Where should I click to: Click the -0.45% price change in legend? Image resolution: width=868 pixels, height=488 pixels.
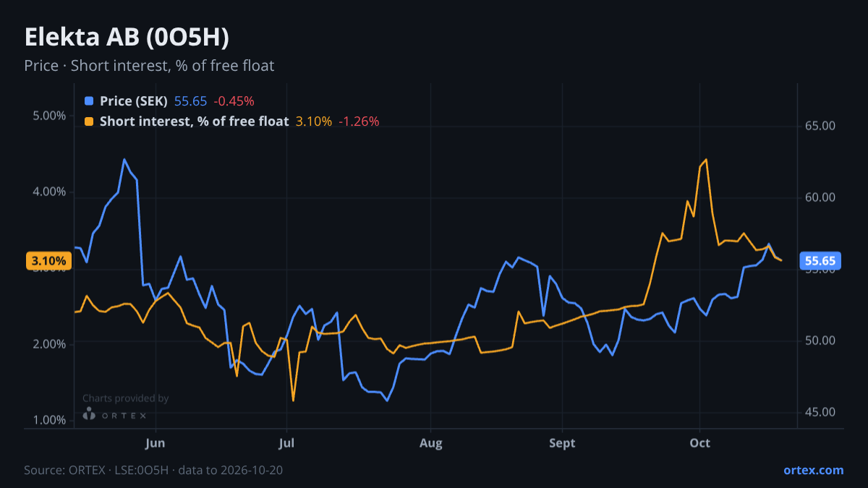pyautogui.click(x=234, y=101)
